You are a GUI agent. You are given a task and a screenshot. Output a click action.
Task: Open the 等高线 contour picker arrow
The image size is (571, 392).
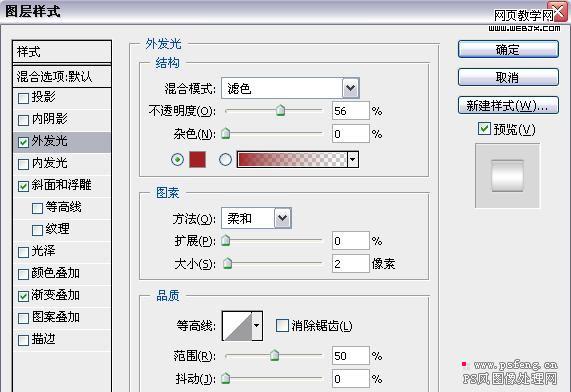pos(257,326)
